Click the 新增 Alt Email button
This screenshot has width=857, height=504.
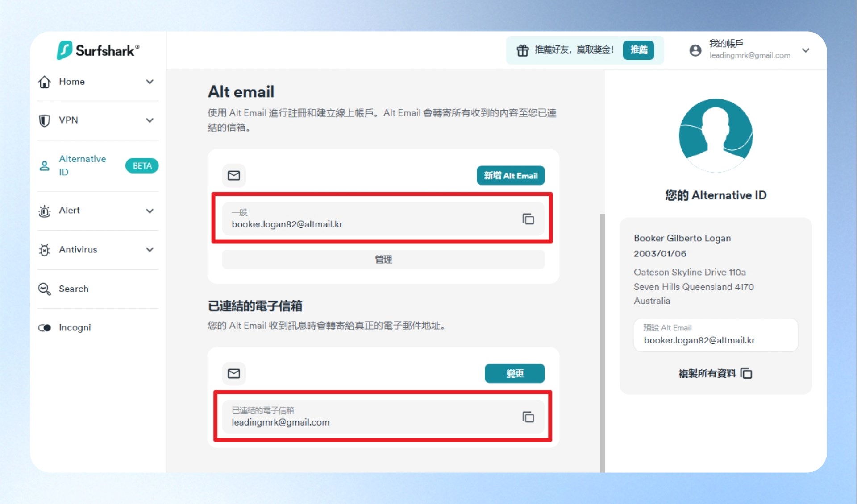(511, 175)
